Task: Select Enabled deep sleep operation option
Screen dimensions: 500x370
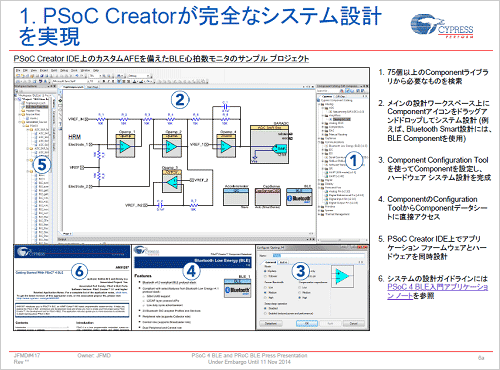Action: tap(266, 313)
